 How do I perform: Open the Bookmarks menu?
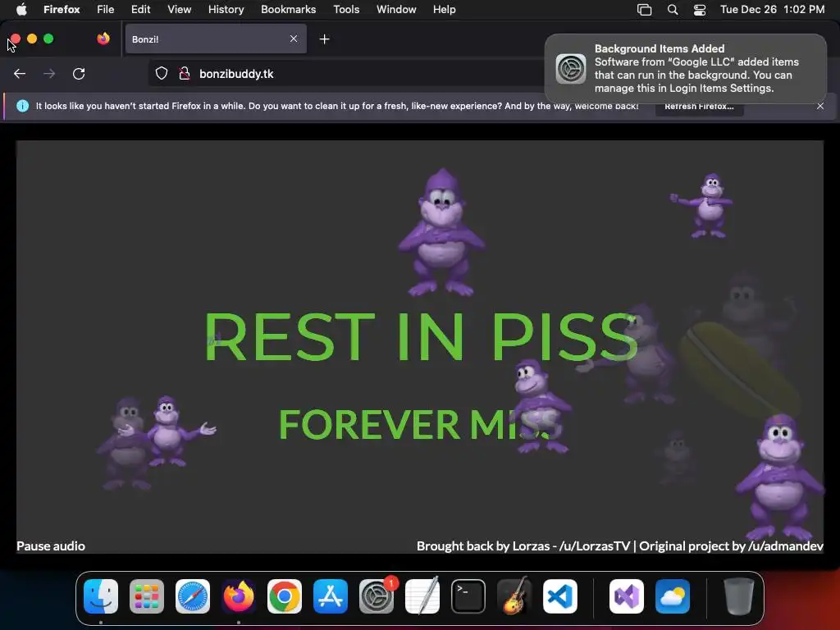point(288,9)
